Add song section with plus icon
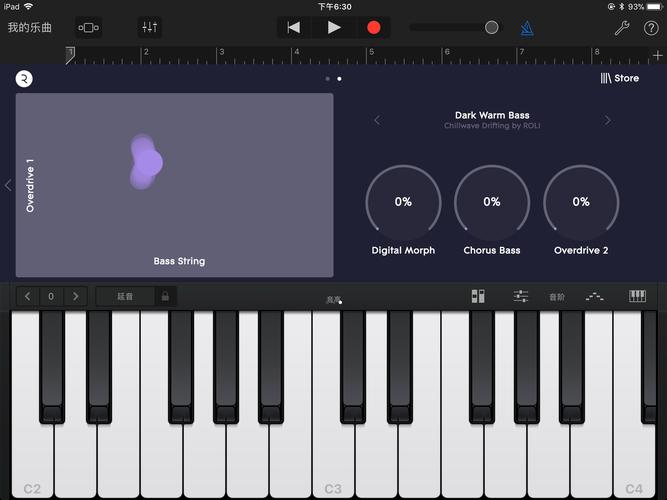 tap(658, 55)
